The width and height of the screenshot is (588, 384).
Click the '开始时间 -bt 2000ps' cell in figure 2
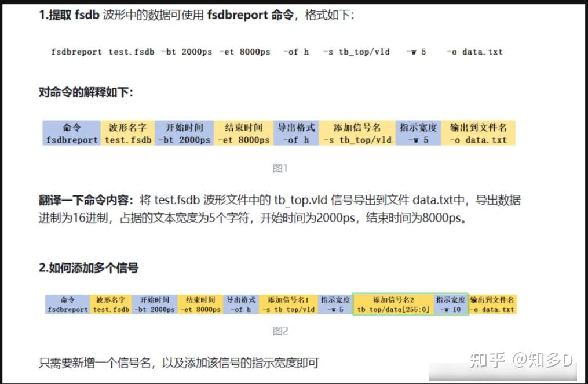155,305
